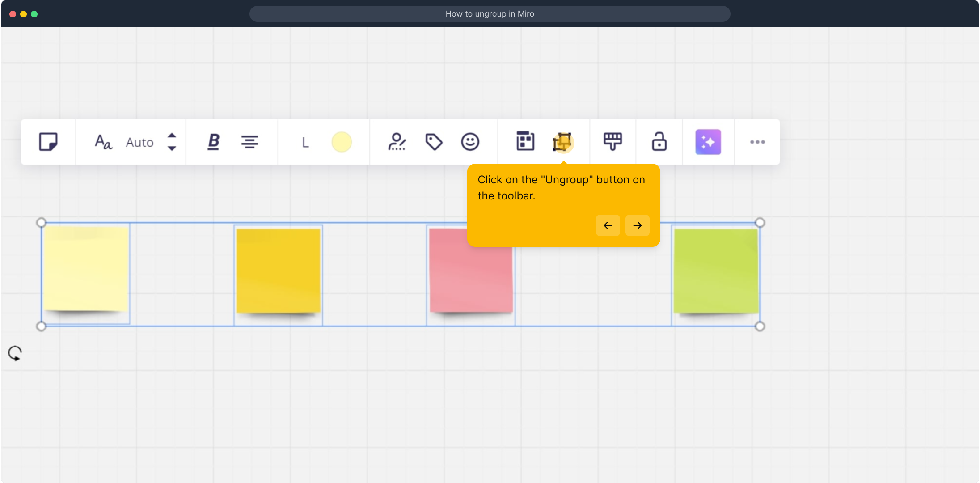Open the text alignment options
Viewport: 980px width, 483px height.
[249, 142]
